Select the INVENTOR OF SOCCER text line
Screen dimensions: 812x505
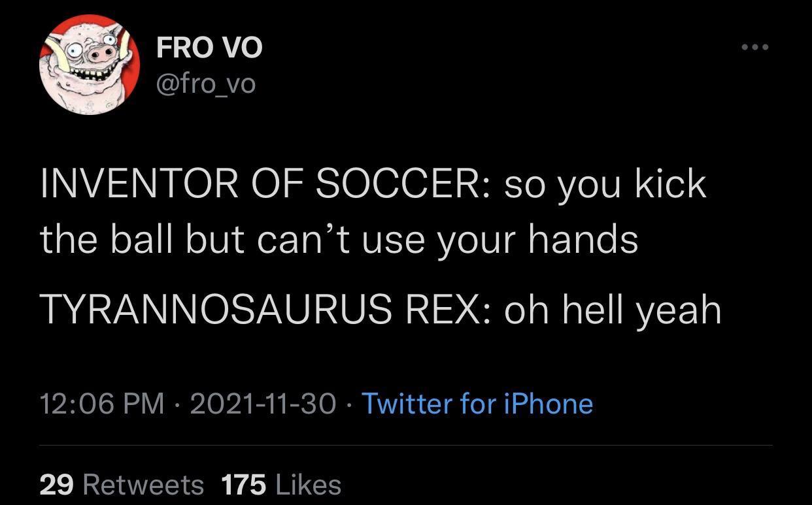click(373, 184)
